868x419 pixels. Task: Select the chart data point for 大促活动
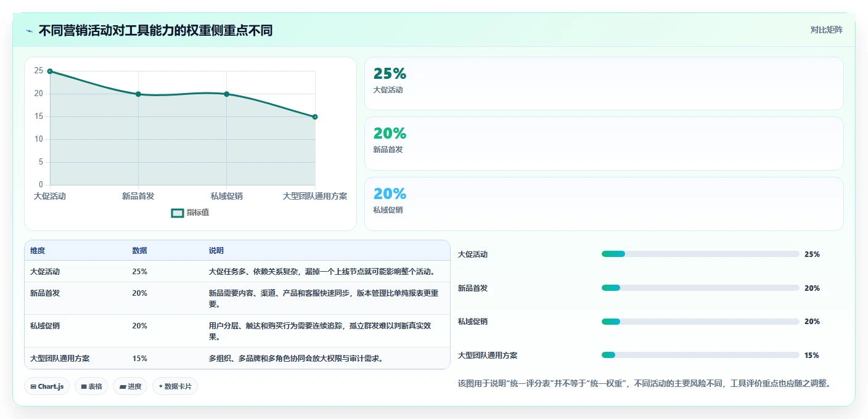click(50, 71)
